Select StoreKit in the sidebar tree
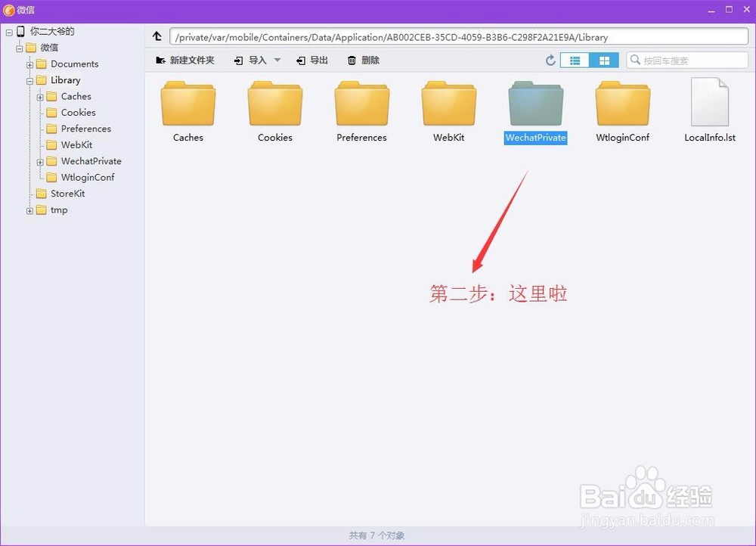The image size is (756, 546). click(x=67, y=194)
